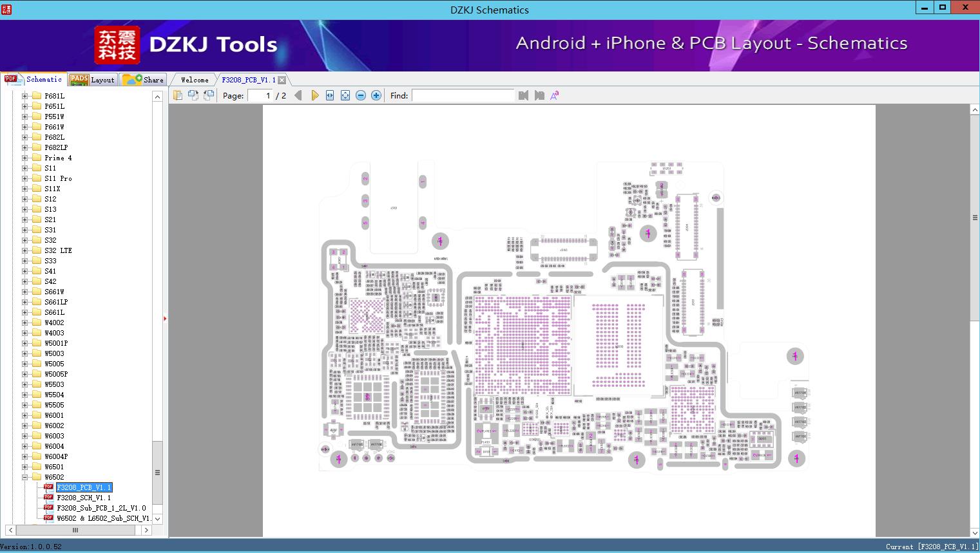Collapse the W6502 folder

24,477
